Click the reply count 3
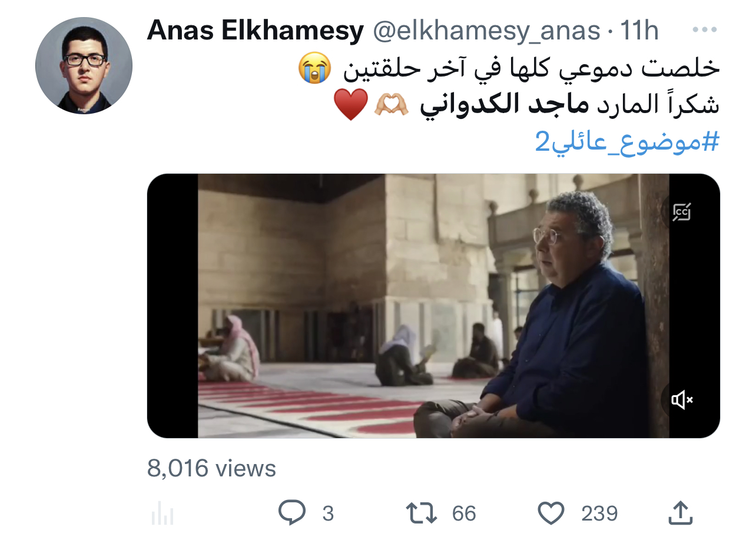This screenshot has height=550, width=756. 328,513
